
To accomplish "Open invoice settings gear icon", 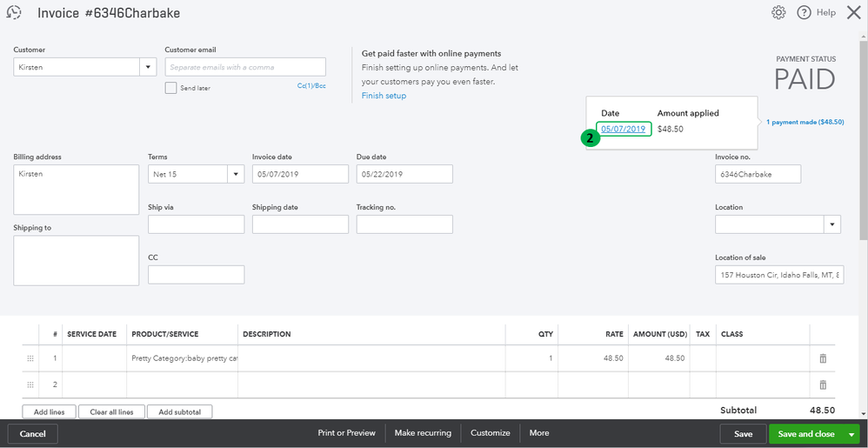I will click(778, 13).
